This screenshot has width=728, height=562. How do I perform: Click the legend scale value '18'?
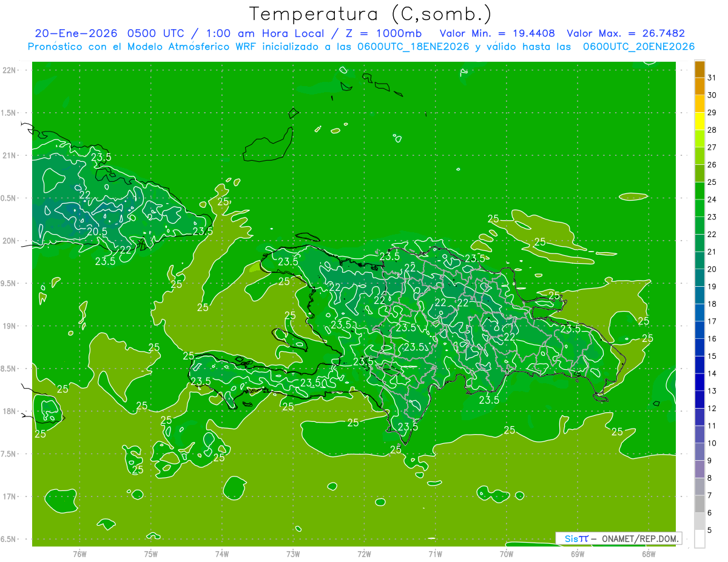712,304
